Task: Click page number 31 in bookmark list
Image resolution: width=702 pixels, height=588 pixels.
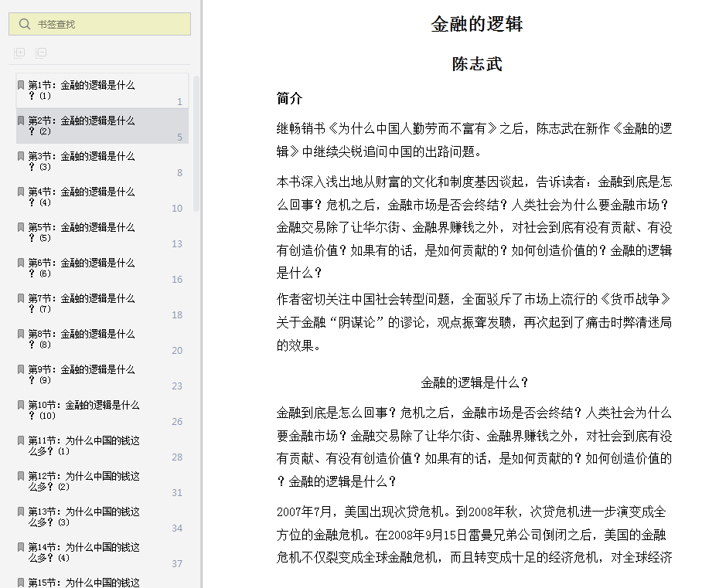Action: 177,493
